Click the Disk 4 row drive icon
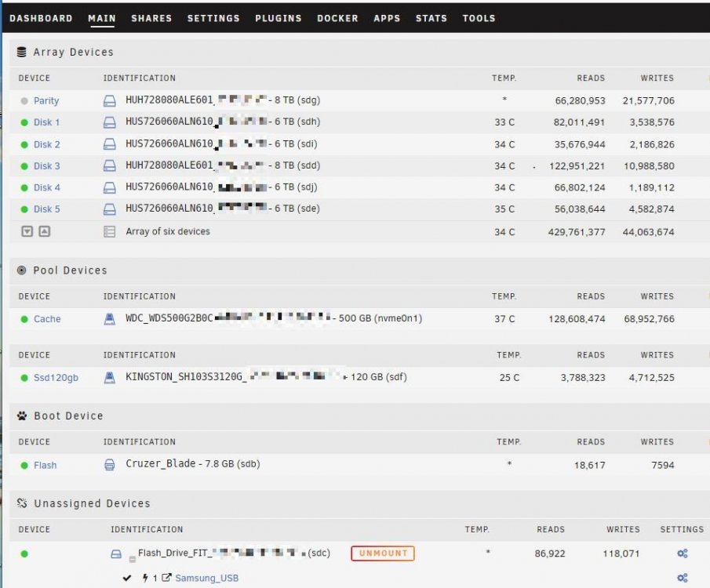Image resolution: width=710 pixels, height=588 pixels. (x=110, y=187)
